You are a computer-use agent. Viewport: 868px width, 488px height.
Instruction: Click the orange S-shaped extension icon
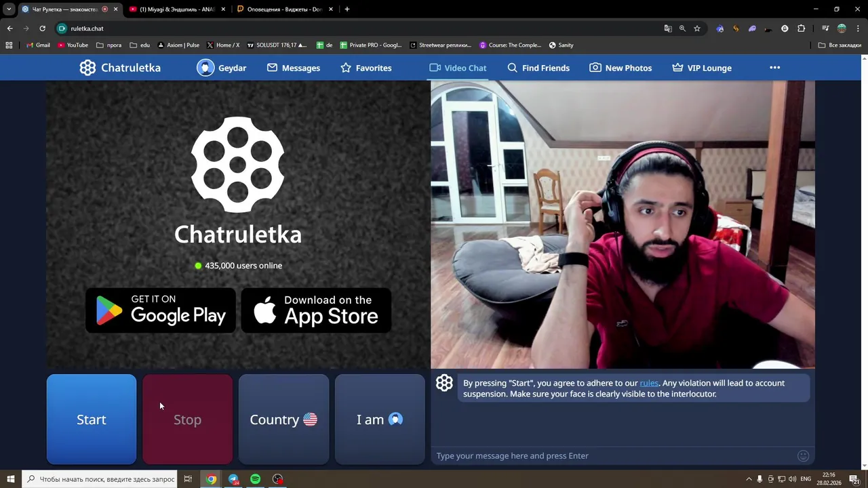pyautogui.click(x=736, y=28)
